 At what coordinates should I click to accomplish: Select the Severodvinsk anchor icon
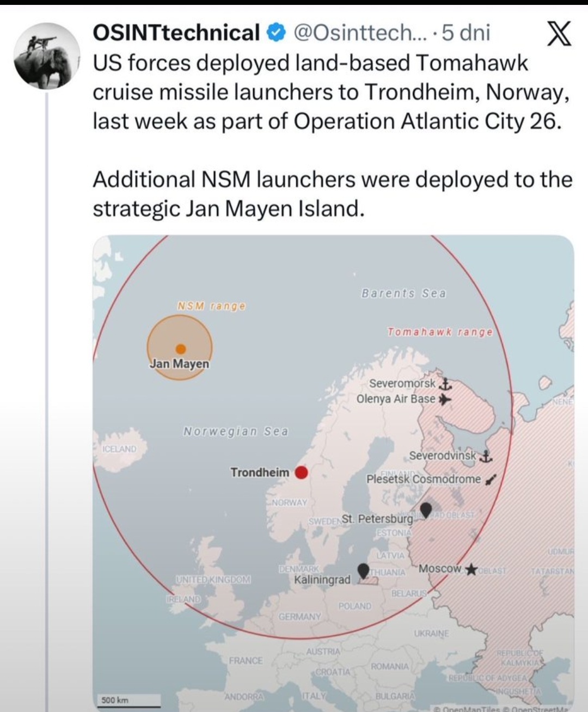point(487,456)
